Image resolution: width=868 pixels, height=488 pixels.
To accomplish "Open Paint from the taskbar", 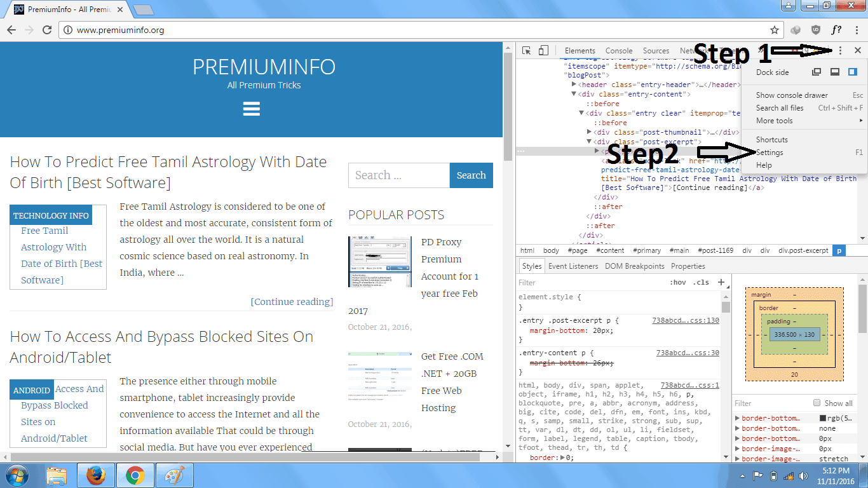I will (173, 475).
